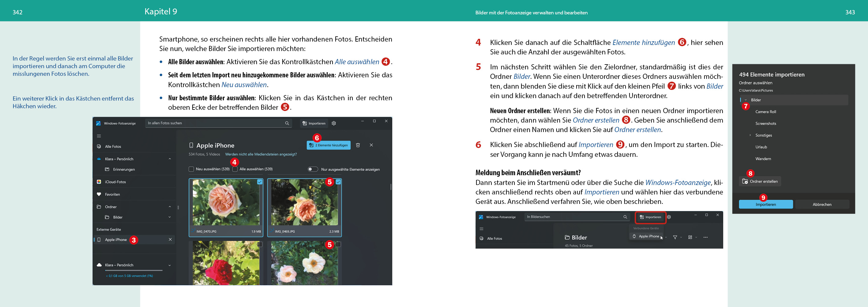Tick the 'Neu auswählen (539)' checkbox

coord(191,169)
